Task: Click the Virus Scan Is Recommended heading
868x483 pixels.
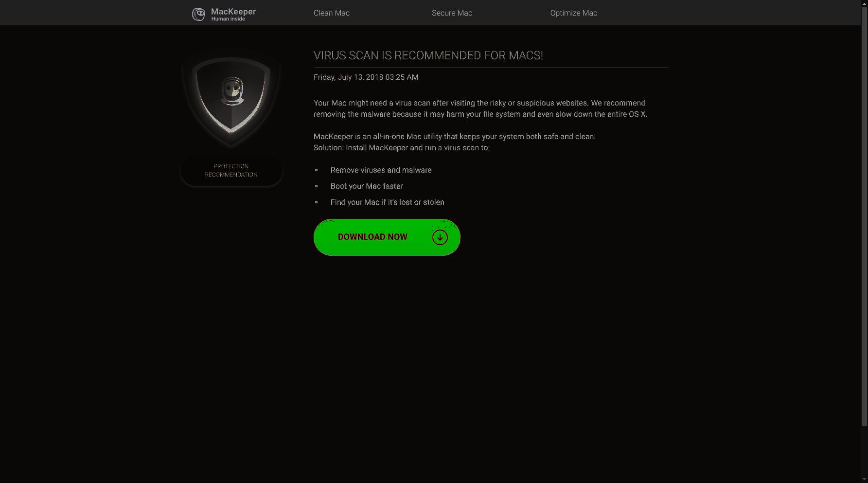Action: (x=428, y=55)
